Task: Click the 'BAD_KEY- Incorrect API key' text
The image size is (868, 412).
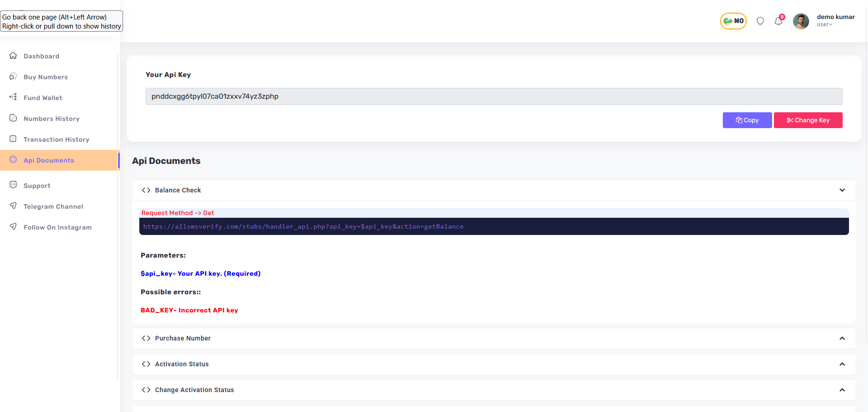Action: tap(189, 310)
